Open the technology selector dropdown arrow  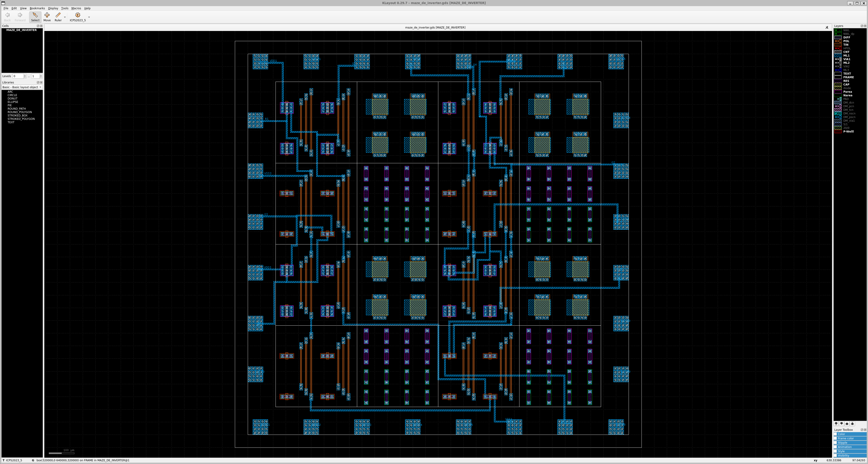click(x=89, y=17)
